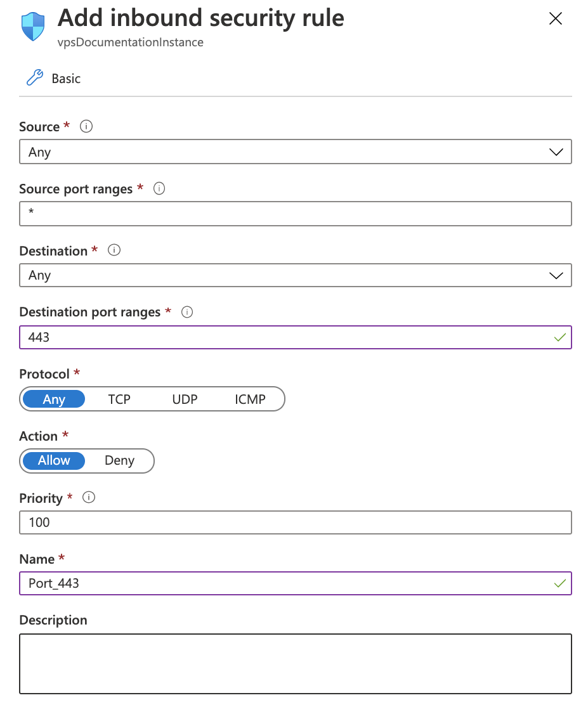Switch to the Basic mode
This screenshot has width=588, height=719.
[65, 78]
